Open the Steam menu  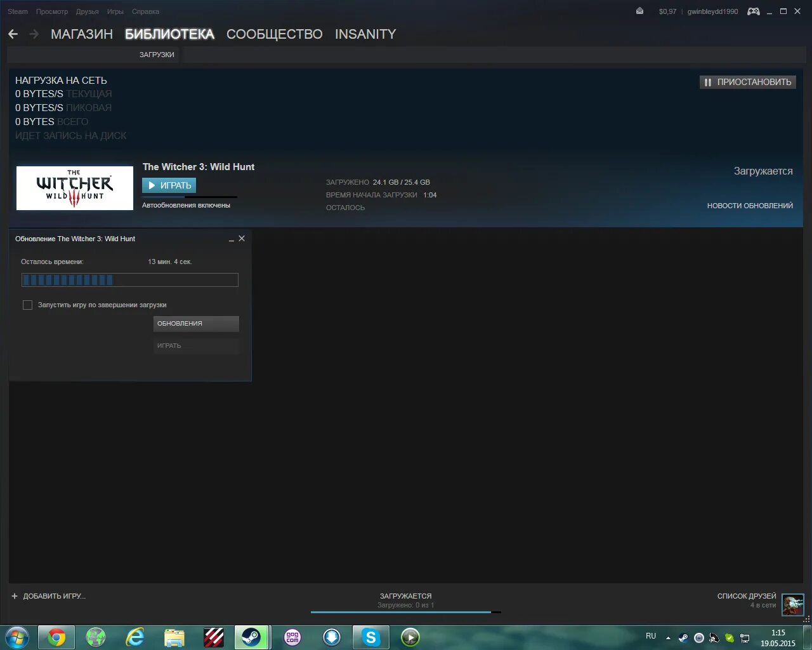[18, 11]
